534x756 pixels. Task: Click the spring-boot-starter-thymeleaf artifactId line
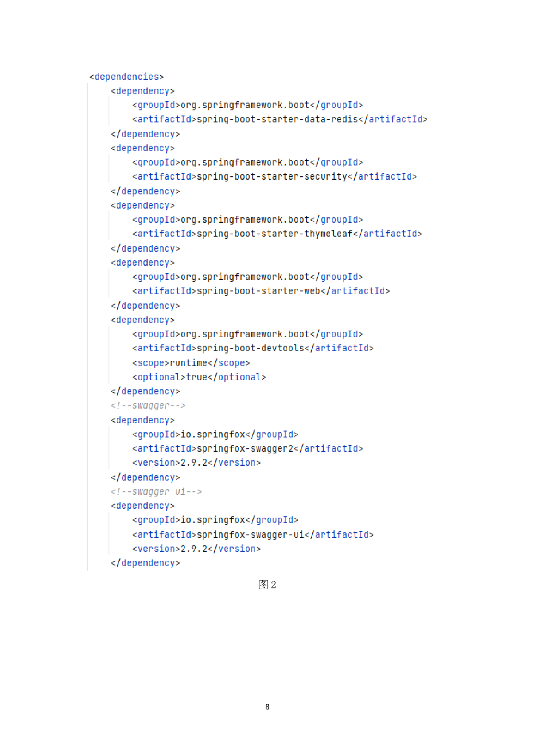[277, 234]
